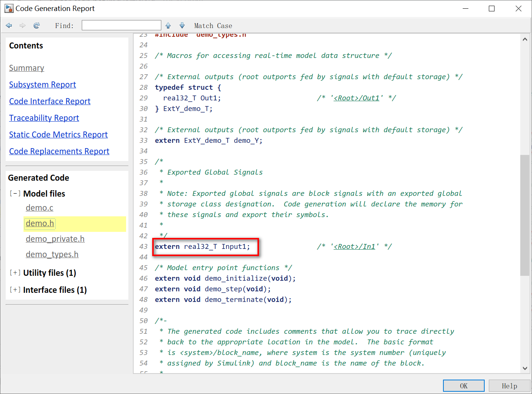Open the demo_private.h file
Screen dimensions: 532x394
(55, 239)
